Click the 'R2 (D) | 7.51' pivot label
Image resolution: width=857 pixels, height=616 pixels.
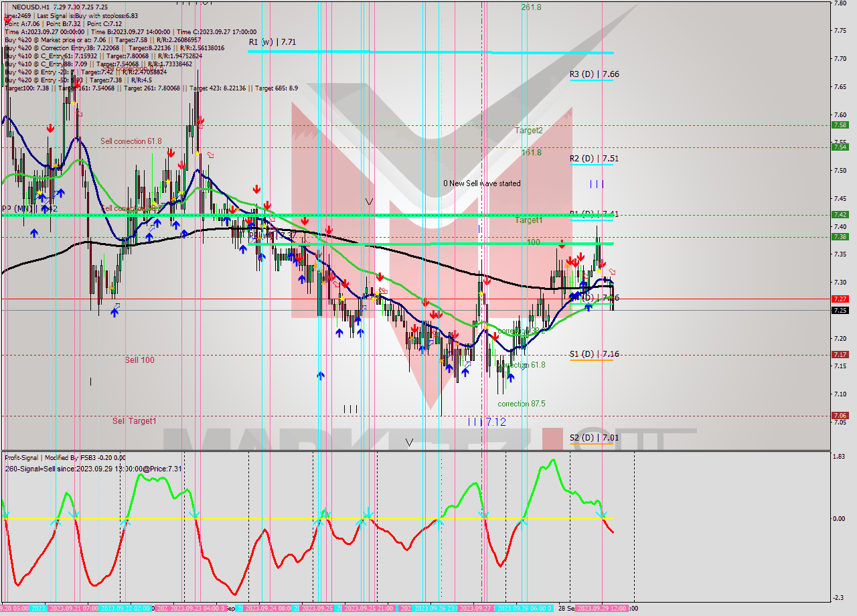coord(594,159)
